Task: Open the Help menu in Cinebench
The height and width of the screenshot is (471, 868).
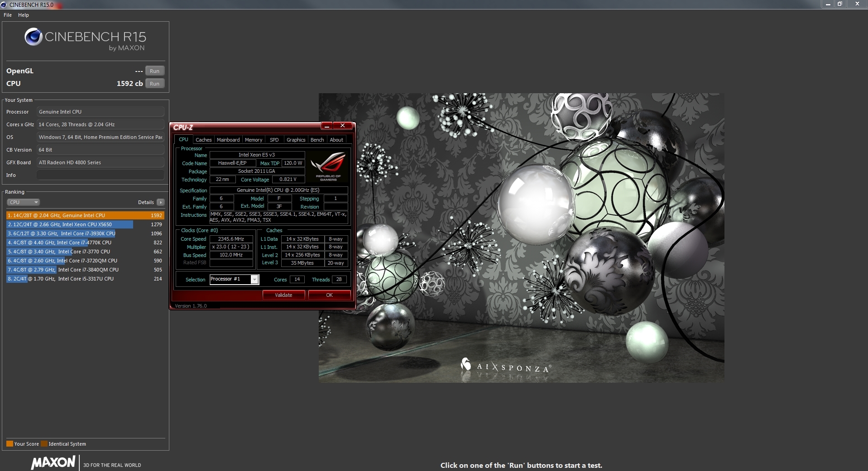Action: (x=24, y=15)
